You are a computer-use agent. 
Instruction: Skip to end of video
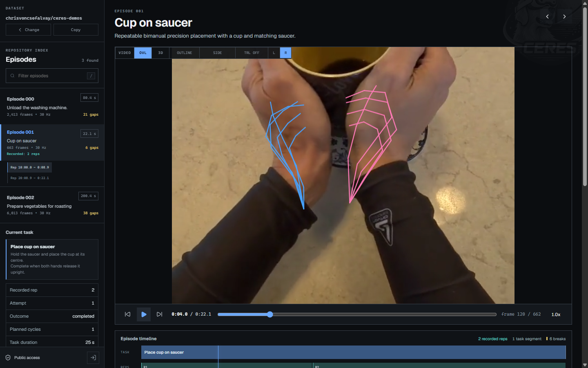click(x=160, y=314)
